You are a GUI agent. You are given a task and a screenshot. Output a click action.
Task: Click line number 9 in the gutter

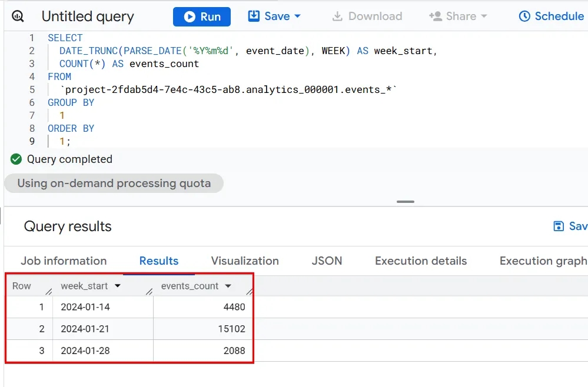(32, 141)
